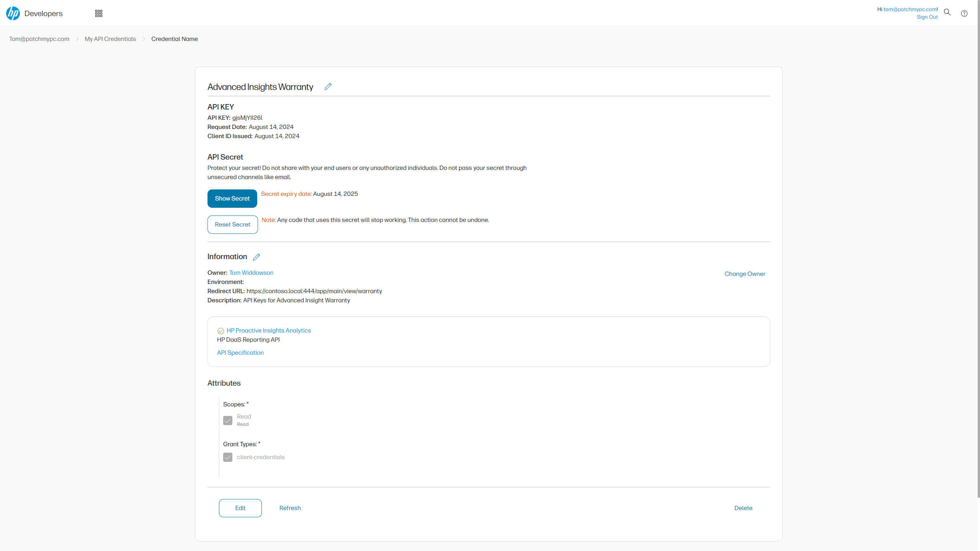
Task: Edit credential name pencil icon
Action: pos(328,86)
